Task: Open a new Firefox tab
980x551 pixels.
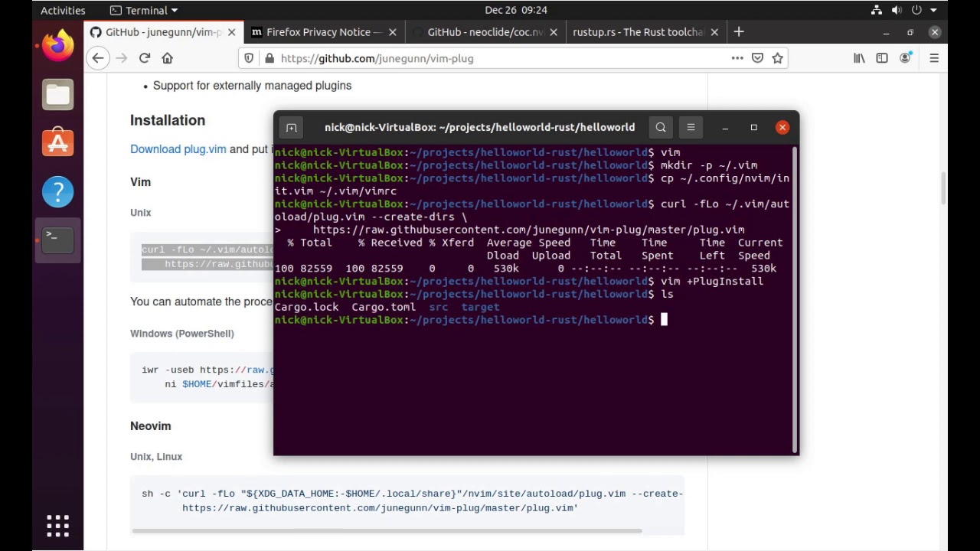Action: coord(739,32)
